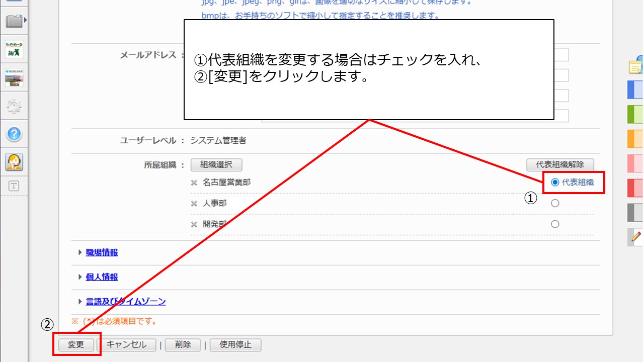
Task: Remove 人事部 using its × icon
Action: 194,204
